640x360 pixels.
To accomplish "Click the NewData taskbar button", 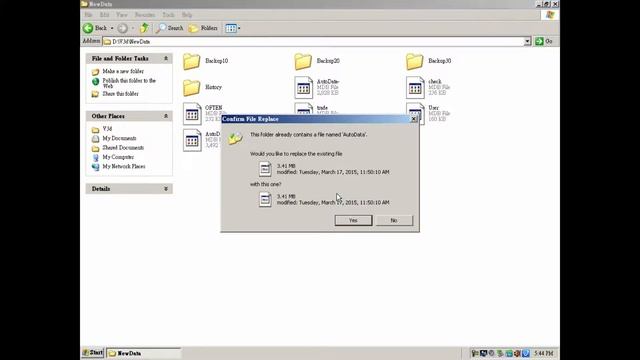I will click(144, 353).
